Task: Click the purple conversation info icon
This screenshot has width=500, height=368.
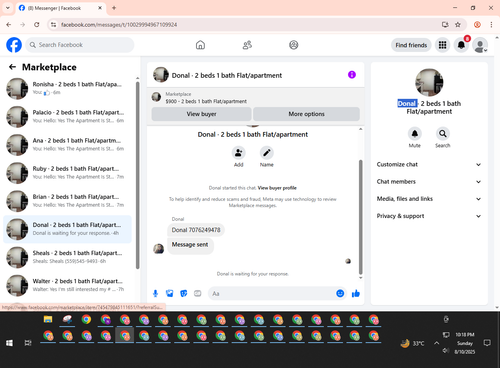Action: click(x=352, y=75)
